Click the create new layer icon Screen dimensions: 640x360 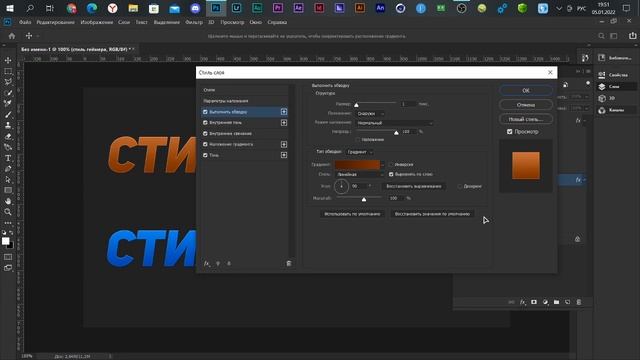pos(567,302)
